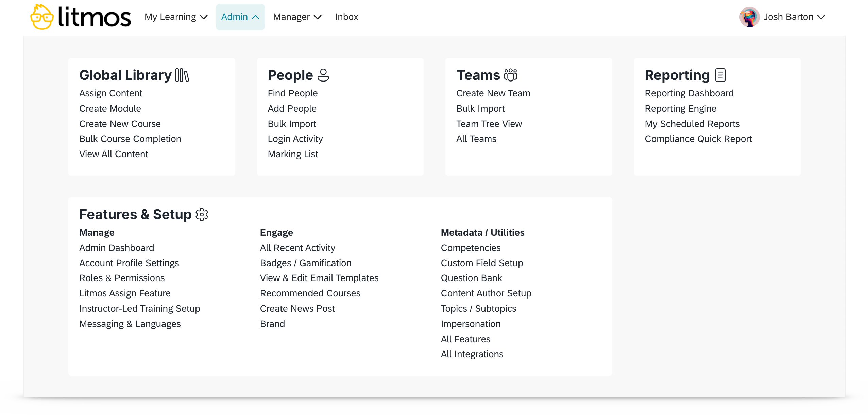The image size is (868, 415).
Task: Open Account Profile Settings
Action: 129,263
